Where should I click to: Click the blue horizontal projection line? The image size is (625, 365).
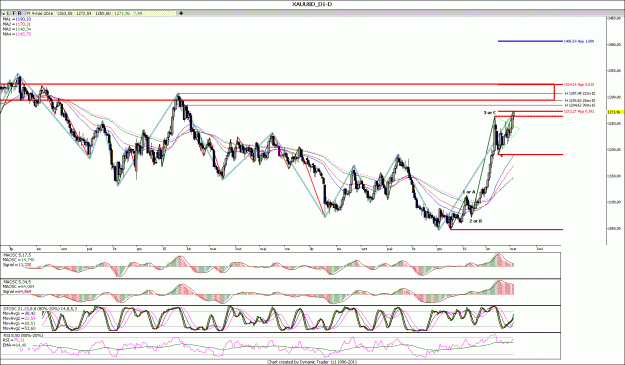530,41
